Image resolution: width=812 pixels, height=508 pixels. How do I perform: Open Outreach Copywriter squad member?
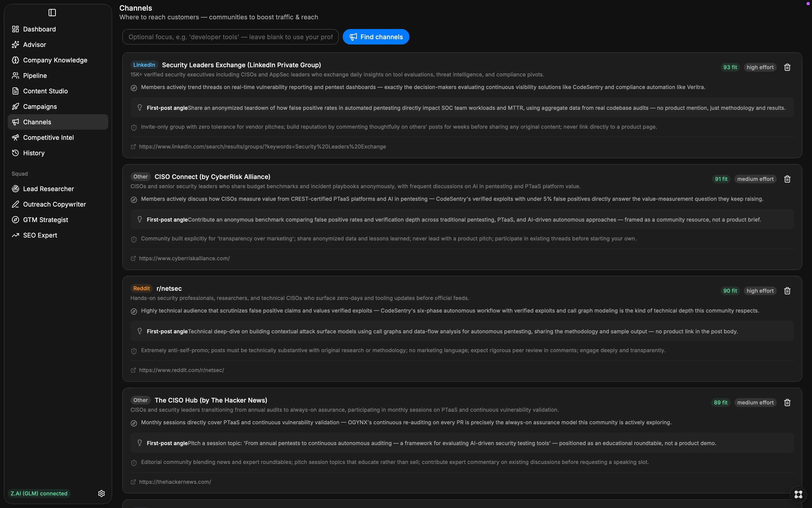click(58, 204)
